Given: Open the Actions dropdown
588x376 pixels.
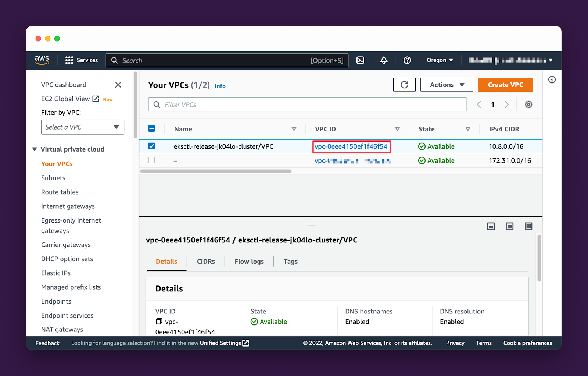Looking at the screenshot, I should (x=447, y=85).
